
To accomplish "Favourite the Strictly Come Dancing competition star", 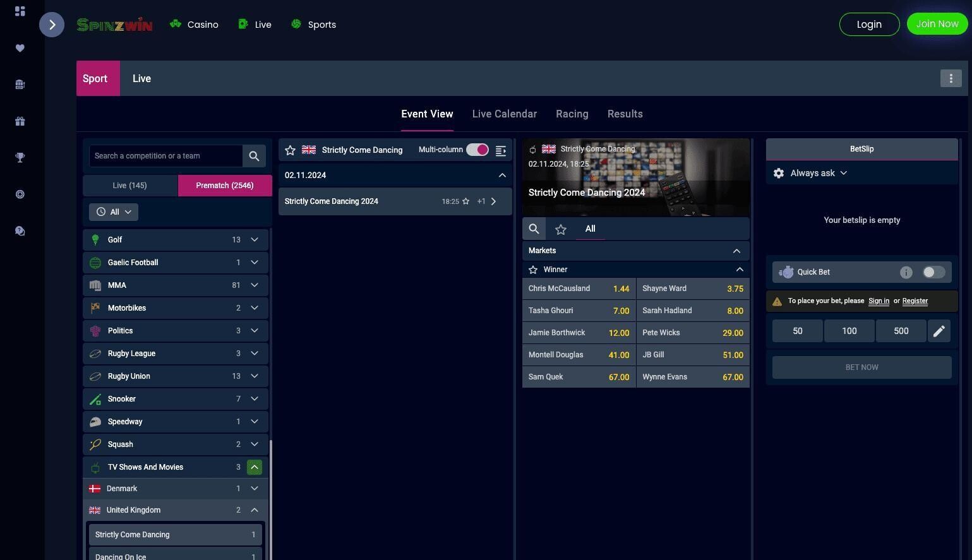I will tap(290, 150).
